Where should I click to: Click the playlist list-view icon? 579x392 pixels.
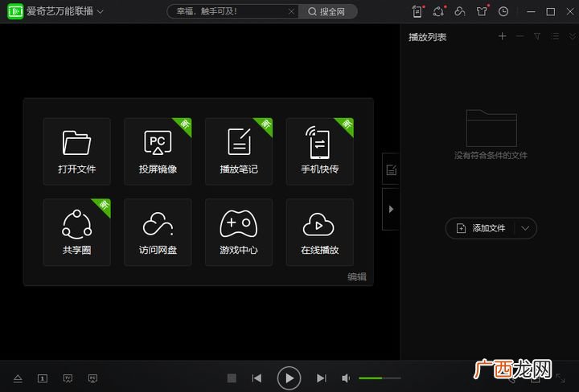point(556,36)
